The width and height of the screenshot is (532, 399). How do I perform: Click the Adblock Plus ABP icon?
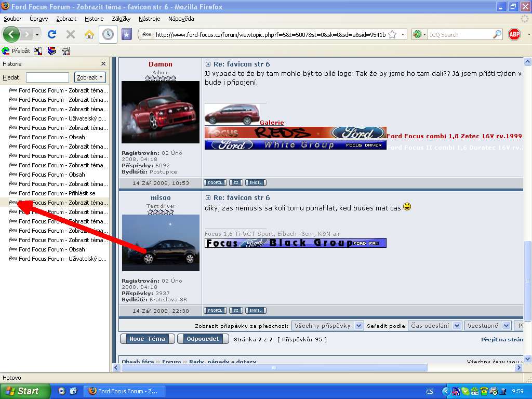(514, 34)
